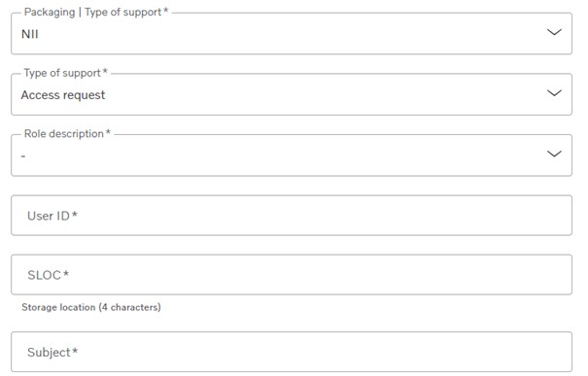588x376 pixels.
Task: Click the Access request selected value
Action: [63, 95]
